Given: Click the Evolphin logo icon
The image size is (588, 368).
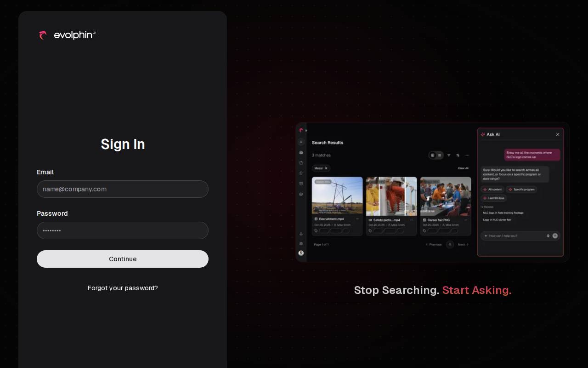Looking at the screenshot, I should [x=43, y=35].
